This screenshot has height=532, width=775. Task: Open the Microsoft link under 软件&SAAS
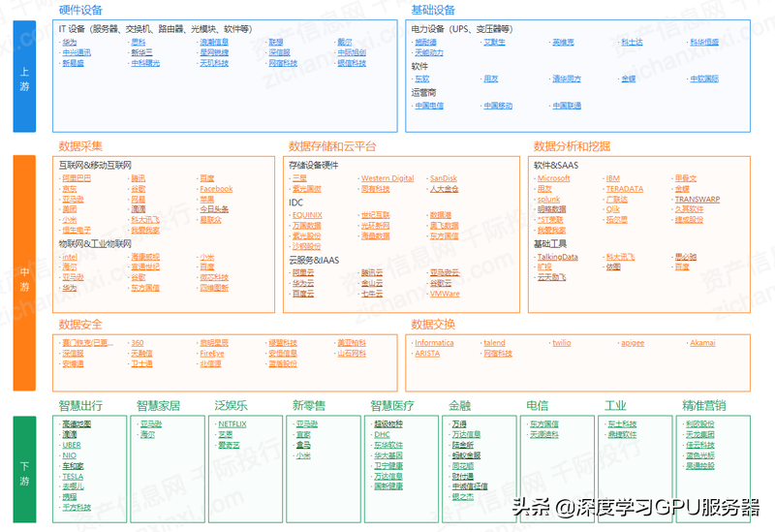coord(553,178)
